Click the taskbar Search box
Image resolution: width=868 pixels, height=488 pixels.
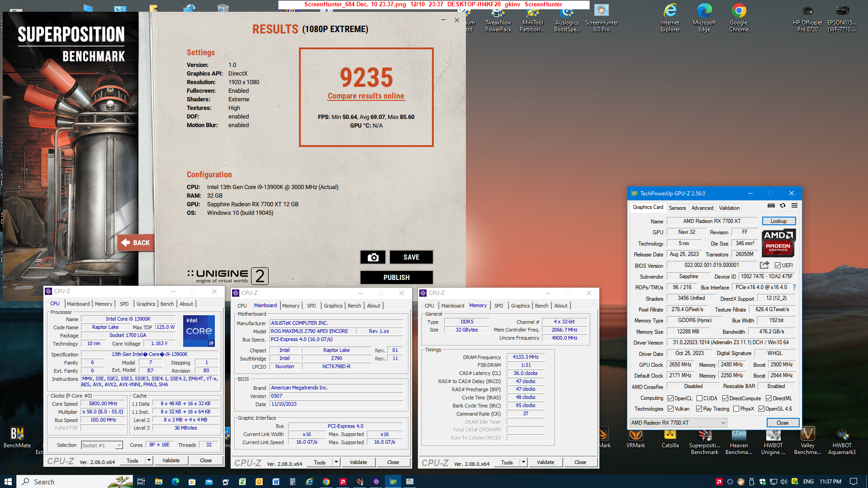75,482
